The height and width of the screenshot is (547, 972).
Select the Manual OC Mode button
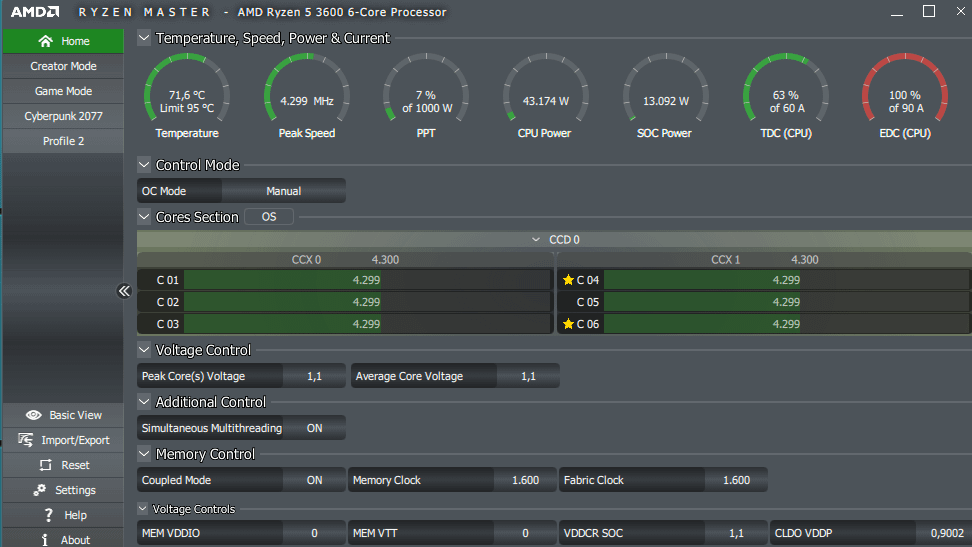(x=283, y=191)
